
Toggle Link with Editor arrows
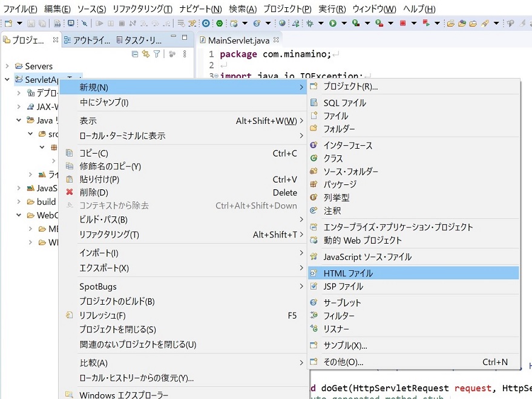(145, 54)
